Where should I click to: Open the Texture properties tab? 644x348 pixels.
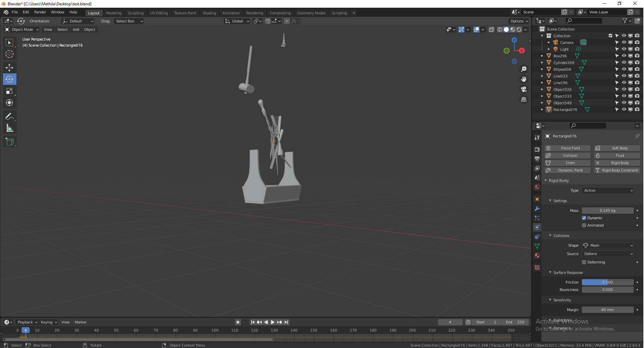click(x=537, y=268)
